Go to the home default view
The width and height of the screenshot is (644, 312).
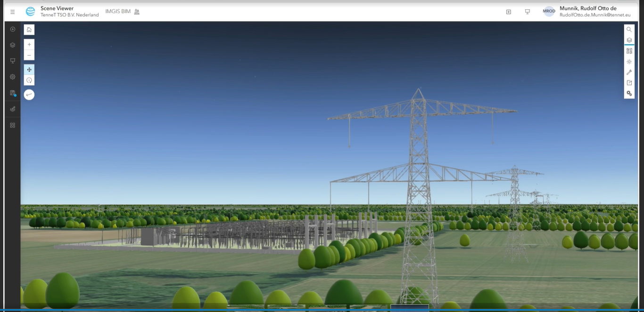pos(29,30)
